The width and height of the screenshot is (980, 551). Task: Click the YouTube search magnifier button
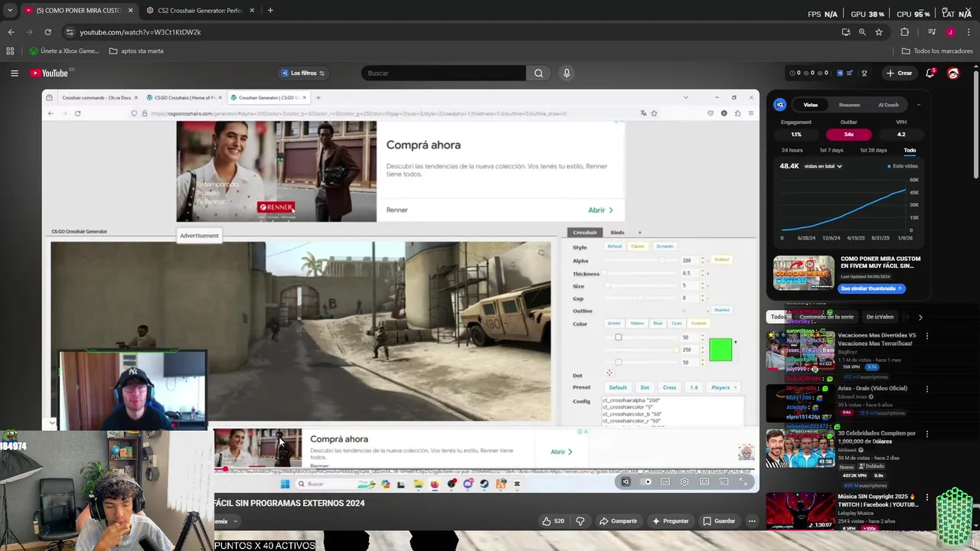538,73
